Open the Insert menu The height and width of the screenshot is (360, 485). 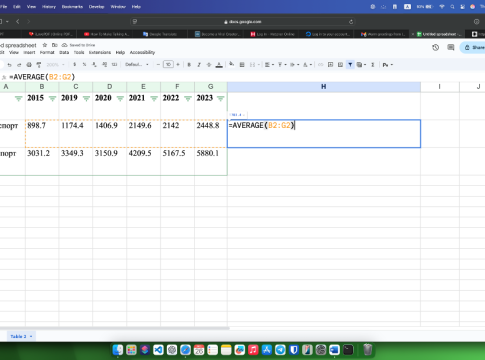click(x=29, y=52)
